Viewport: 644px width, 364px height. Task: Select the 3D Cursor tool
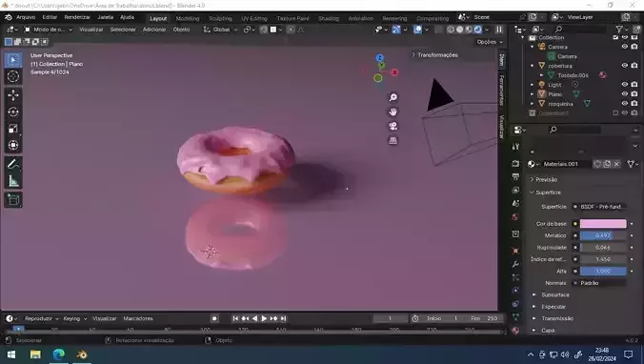[13, 77]
